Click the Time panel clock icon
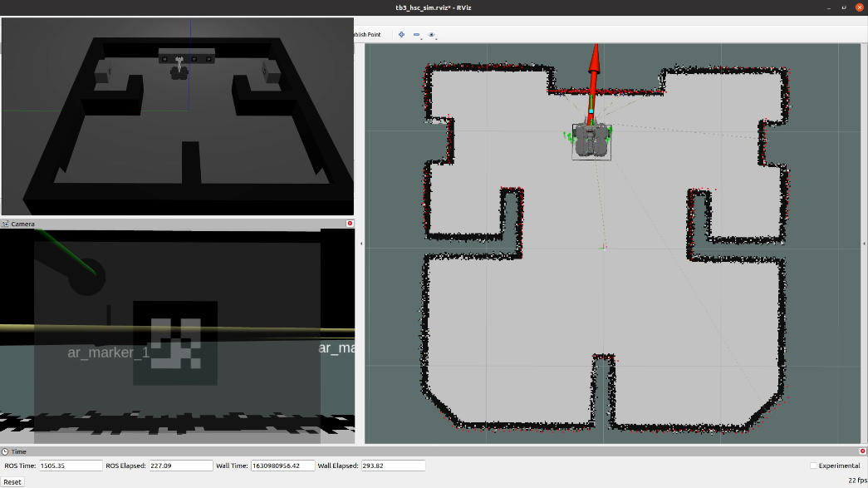The image size is (868, 488). point(6,451)
